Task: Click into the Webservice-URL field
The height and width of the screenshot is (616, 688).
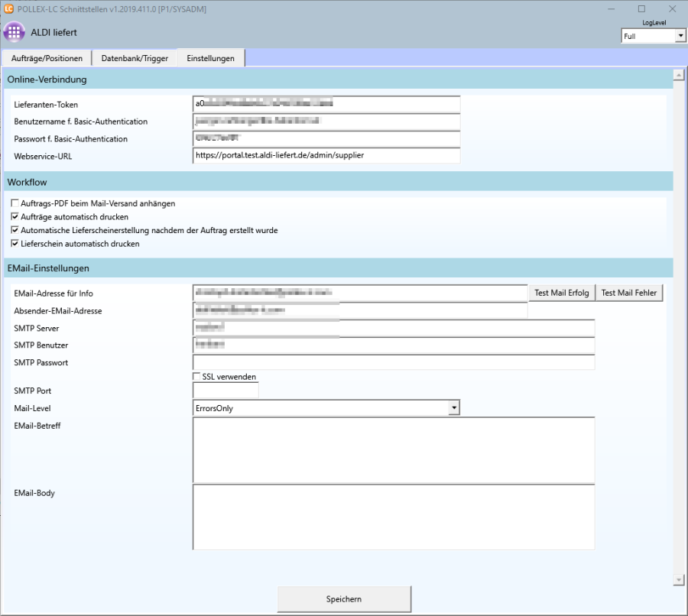Action: pyautogui.click(x=326, y=155)
